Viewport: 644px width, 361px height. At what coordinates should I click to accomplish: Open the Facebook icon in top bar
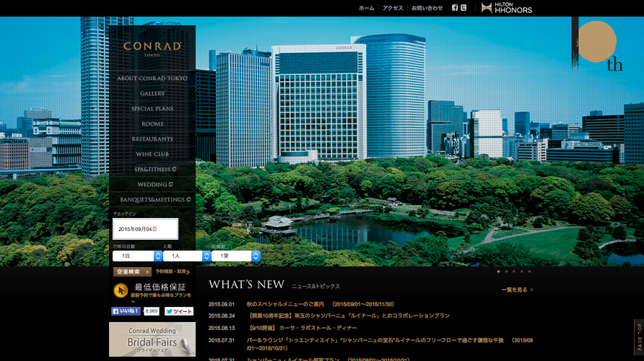455,8
